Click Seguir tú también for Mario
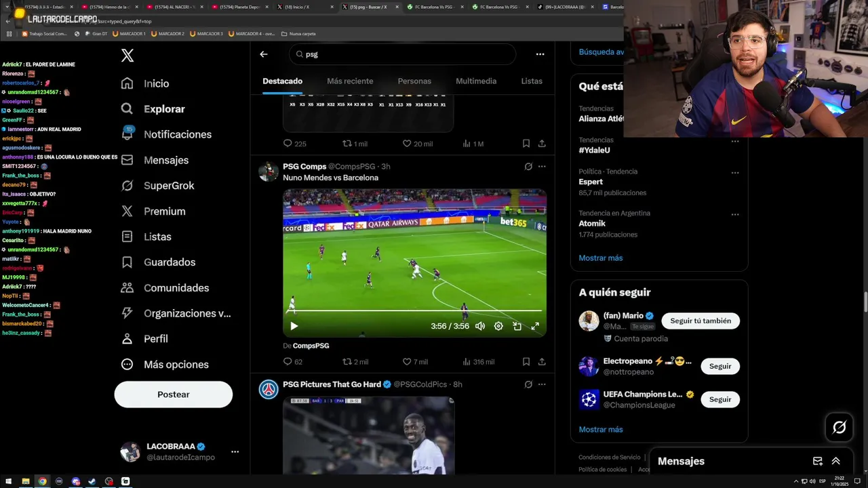 [701, 321]
